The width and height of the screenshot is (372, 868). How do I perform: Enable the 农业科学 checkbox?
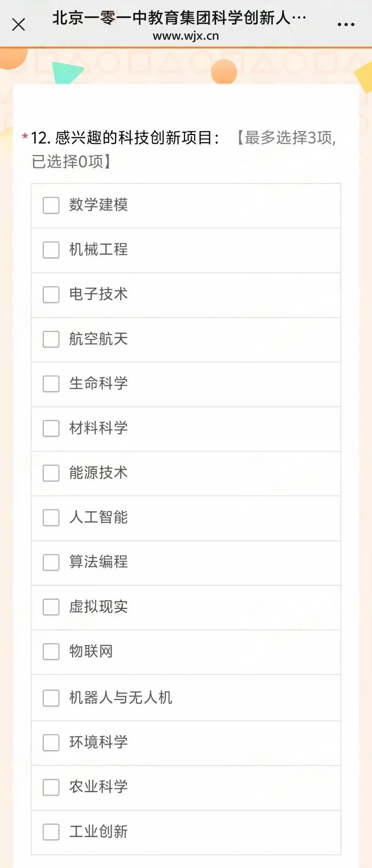tap(51, 787)
